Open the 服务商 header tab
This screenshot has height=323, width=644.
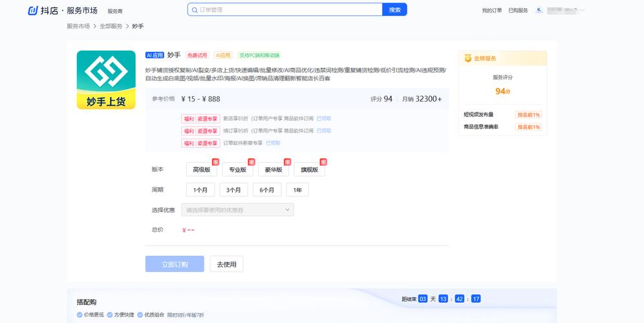[115, 11]
